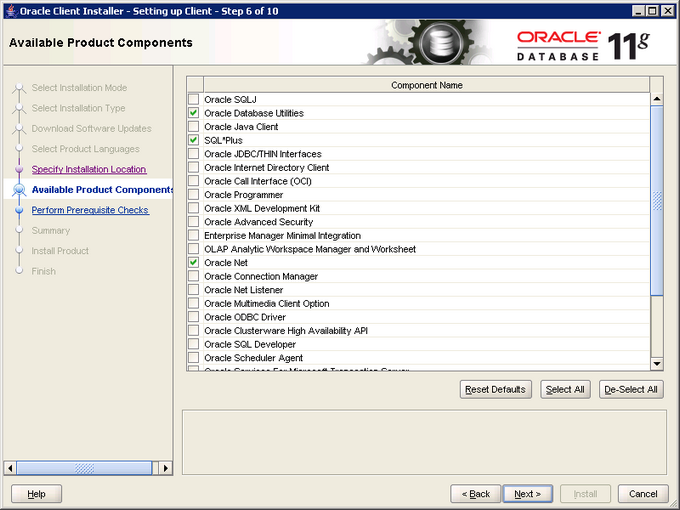Cancel the Oracle Client installation
Viewport: 680px width, 510px height.
(x=643, y=494)
